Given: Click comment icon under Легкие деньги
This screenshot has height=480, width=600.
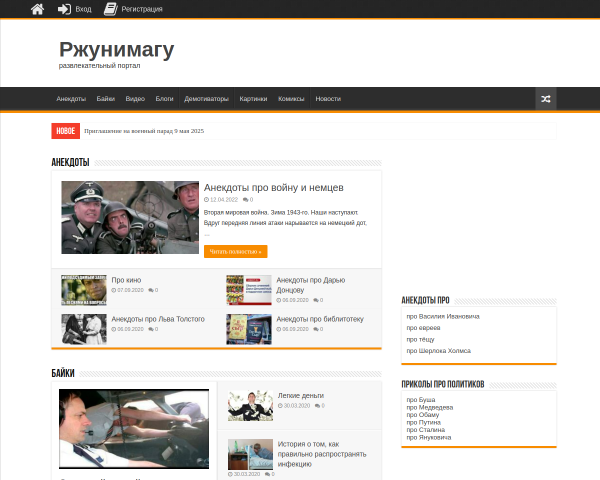Looking at the screenshot, I should pyautogui.click(x=317, y=406).
